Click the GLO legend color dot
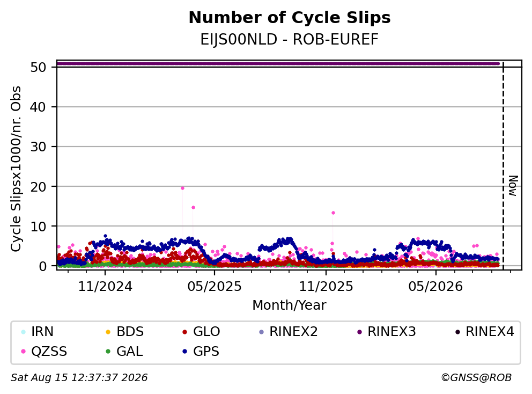This screenshot has height=394, width=532. (x=184, y=332)
